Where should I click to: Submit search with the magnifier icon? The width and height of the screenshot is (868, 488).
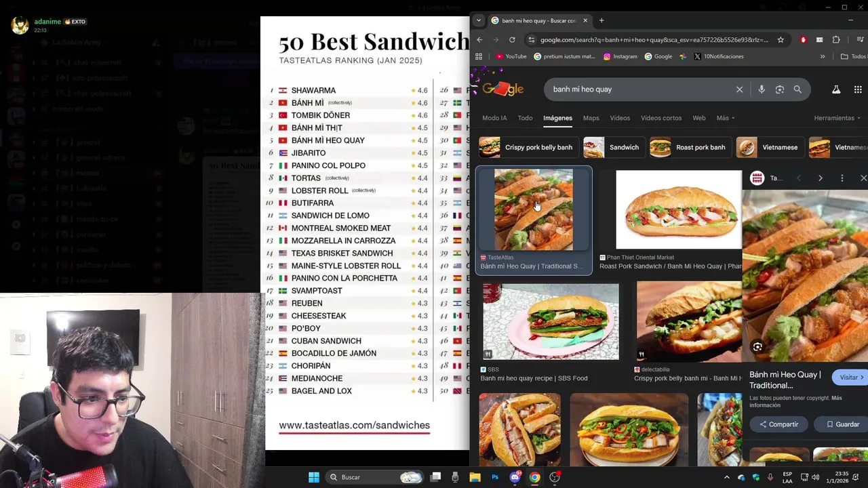tap(797, 89)
